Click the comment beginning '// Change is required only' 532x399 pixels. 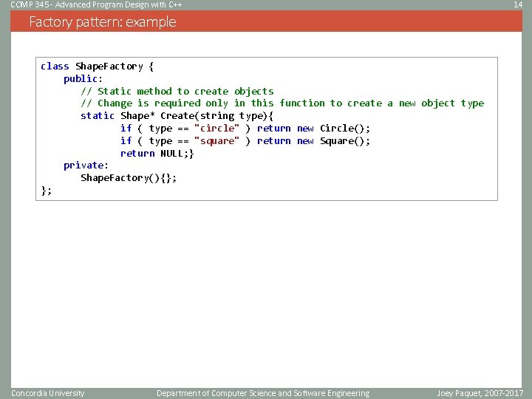[282, 103]
